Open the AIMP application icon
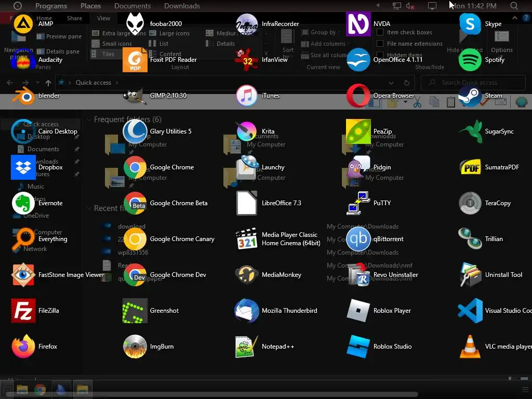 pyautogui.click(x=23, y=24)
